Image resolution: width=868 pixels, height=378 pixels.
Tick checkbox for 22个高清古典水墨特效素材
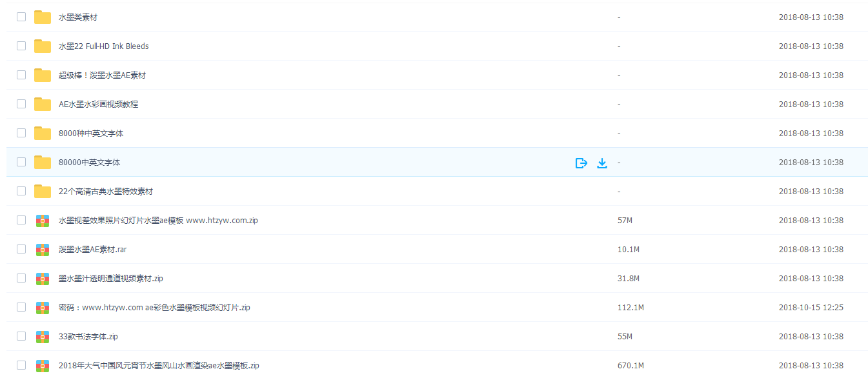point(21,191)
